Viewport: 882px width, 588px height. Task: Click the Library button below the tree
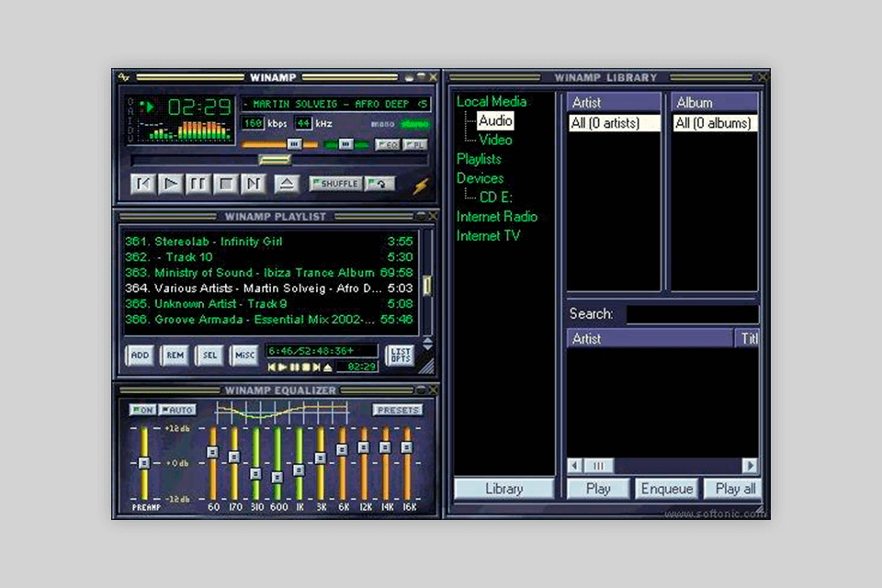point(504,489)
